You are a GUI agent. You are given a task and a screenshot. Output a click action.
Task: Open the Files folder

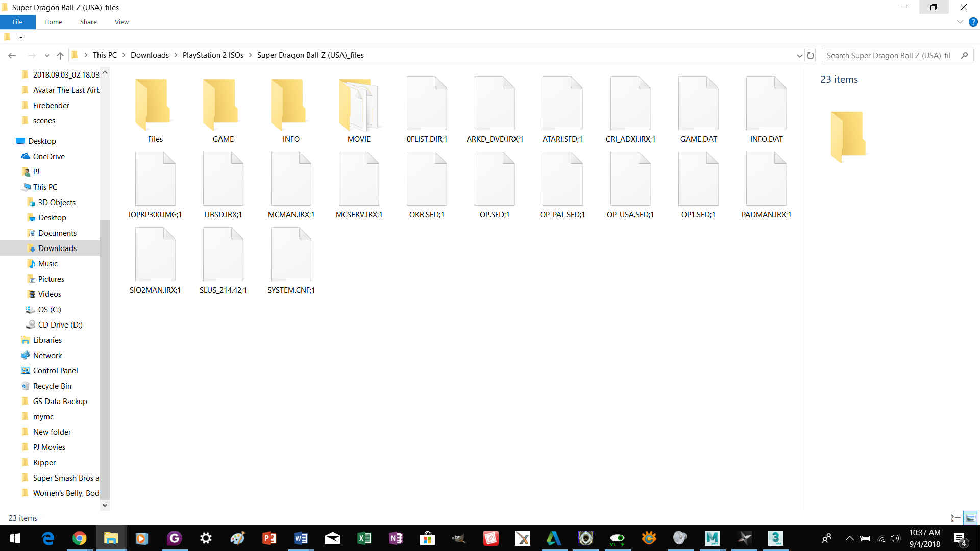point(155,110)
